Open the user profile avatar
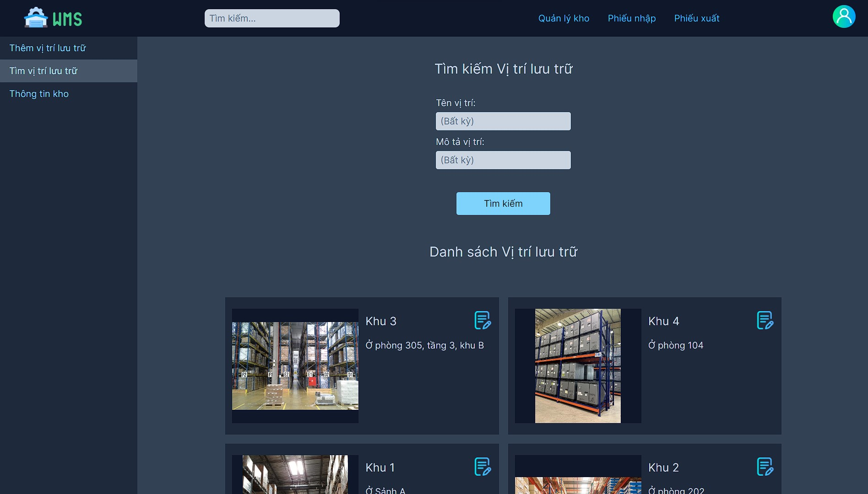Screen dimensions: 868x494 tap(844, 16)
